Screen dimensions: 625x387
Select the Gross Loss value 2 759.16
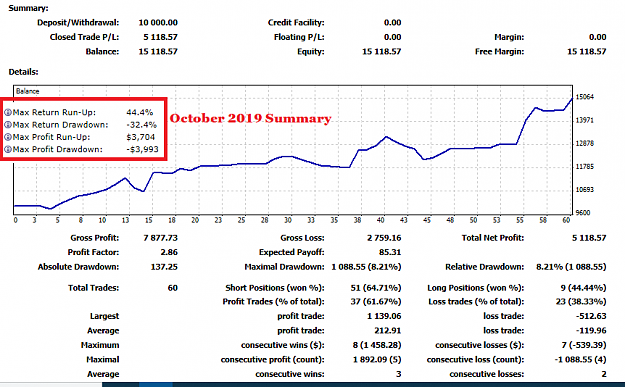point(384,238)
